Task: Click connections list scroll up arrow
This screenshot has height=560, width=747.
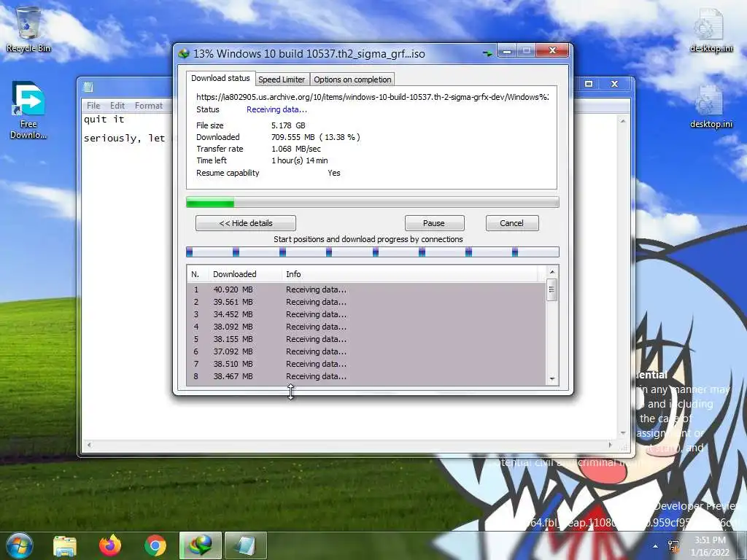Action: point(552,272)
